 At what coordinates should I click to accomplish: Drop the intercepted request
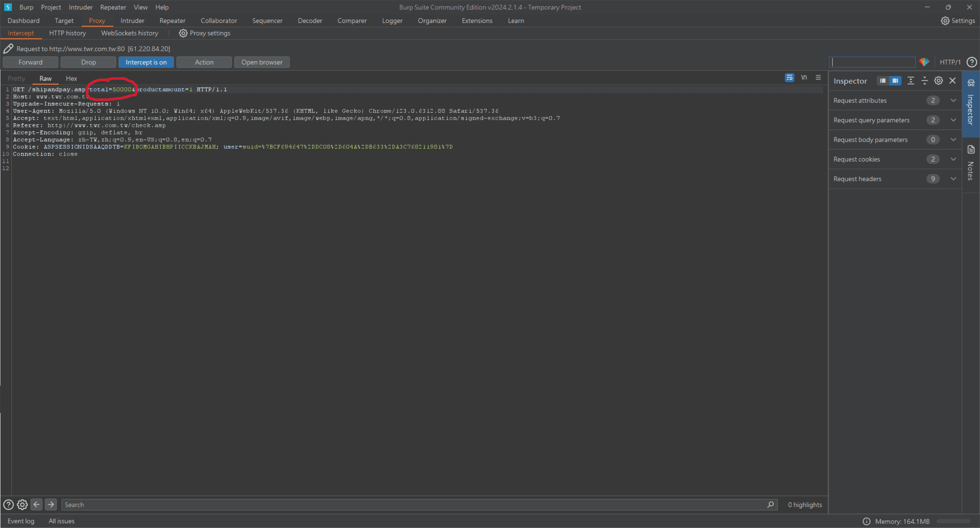coord(88,62)
